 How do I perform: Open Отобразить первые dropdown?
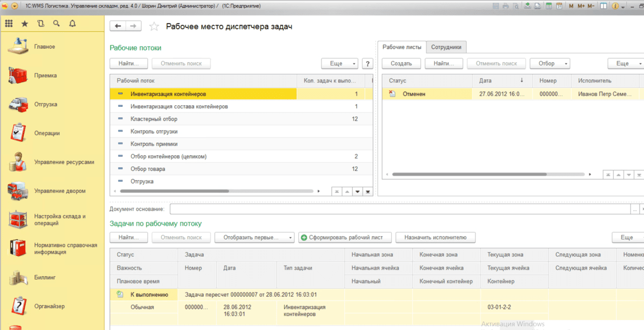coord(255,237)
